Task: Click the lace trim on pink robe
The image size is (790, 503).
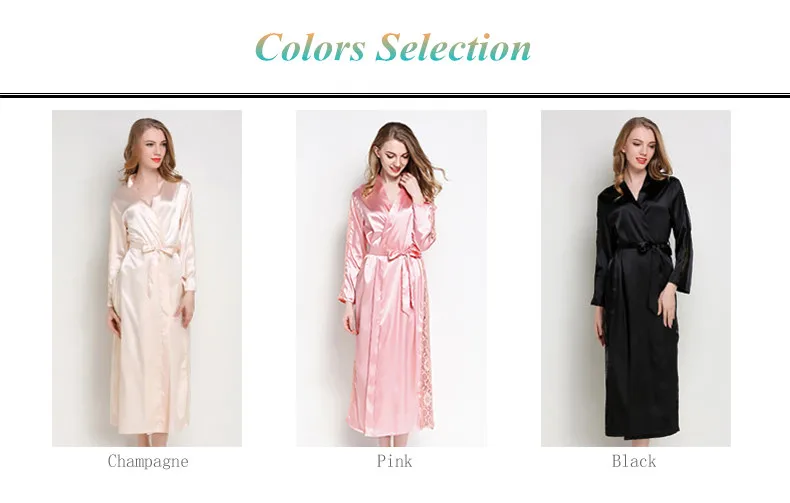Action: (426, 363)
